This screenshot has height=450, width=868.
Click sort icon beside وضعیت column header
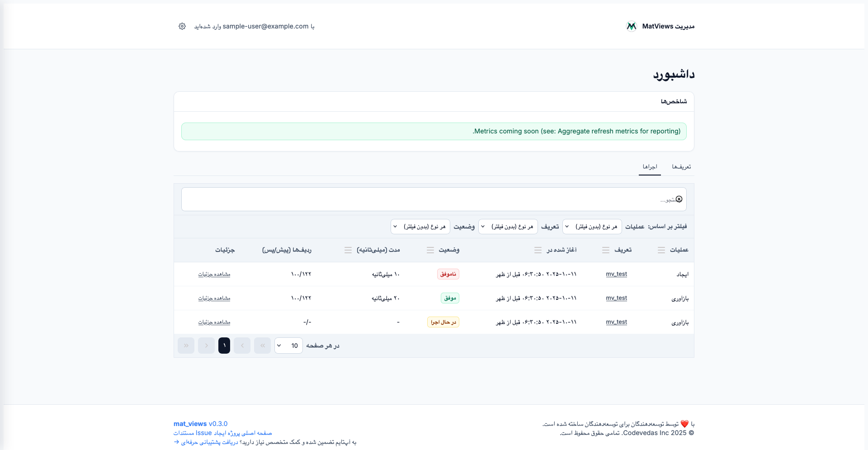coord(430,250)
